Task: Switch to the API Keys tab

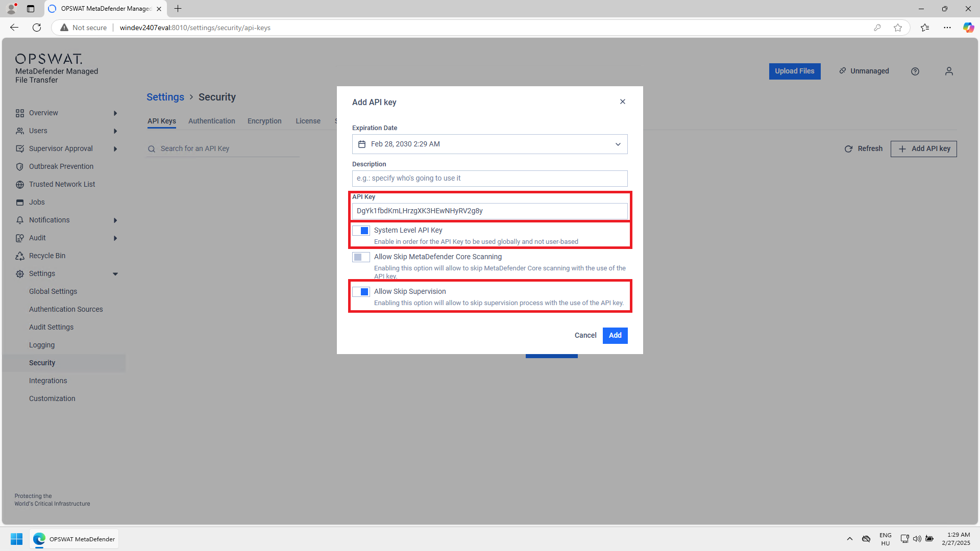Action: [x=162, y=121]
